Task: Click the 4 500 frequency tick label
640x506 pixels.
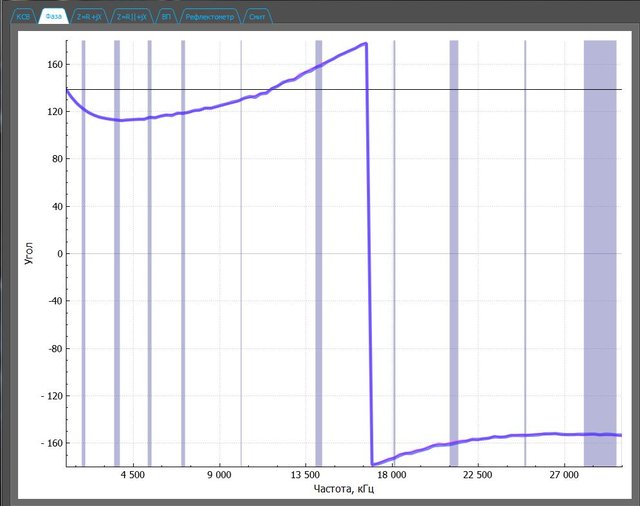Action: click(x=132, y=476)
